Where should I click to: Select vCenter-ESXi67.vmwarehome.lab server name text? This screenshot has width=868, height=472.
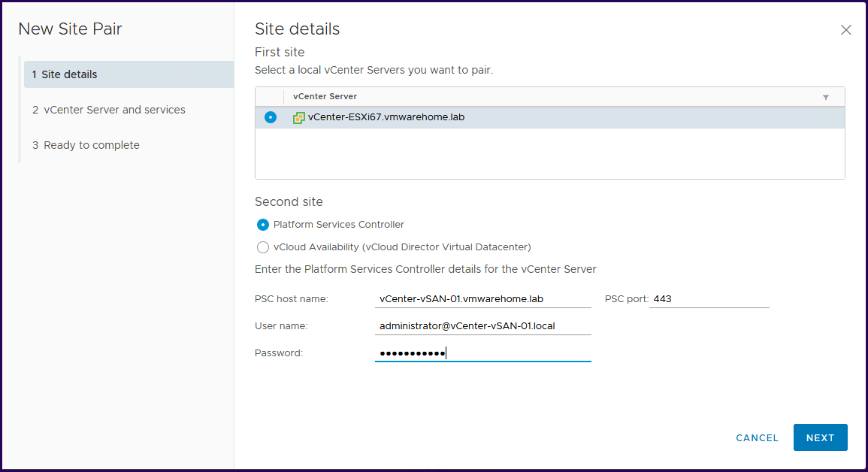point(386,117)
